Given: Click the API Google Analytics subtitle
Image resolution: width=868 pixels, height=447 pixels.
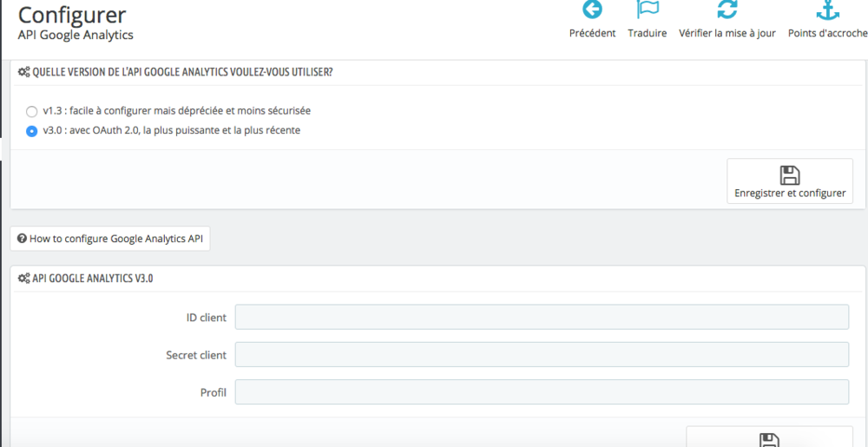Looking at the screenshot, I should click(x=76, y=36).
